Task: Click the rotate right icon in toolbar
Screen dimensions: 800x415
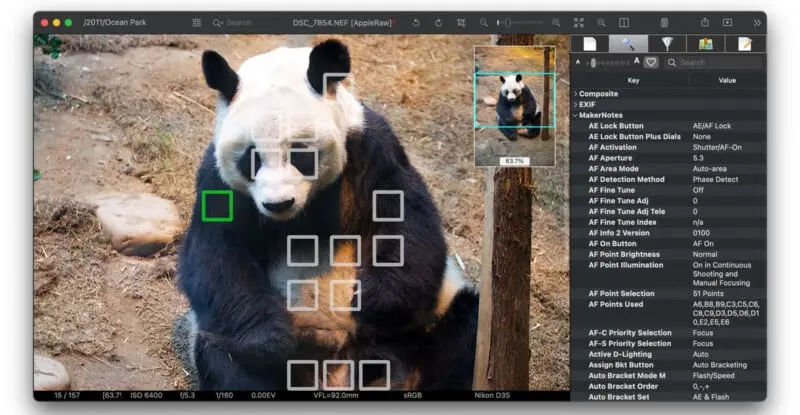Action: 438,22
